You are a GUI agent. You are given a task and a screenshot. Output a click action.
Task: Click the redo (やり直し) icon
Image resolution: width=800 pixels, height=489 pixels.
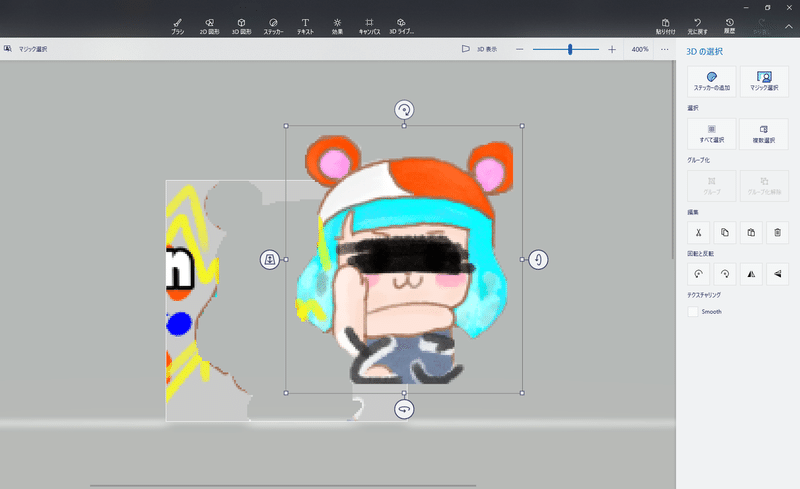761,26
